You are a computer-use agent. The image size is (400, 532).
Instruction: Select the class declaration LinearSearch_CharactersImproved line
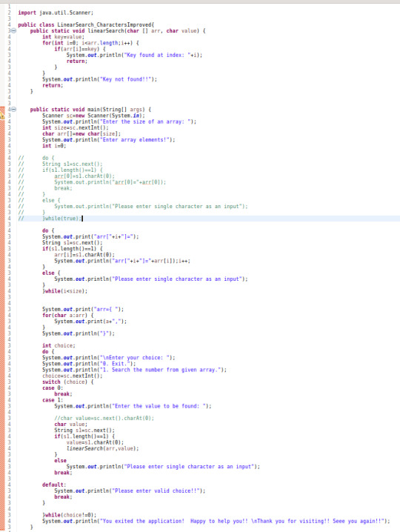86,24
